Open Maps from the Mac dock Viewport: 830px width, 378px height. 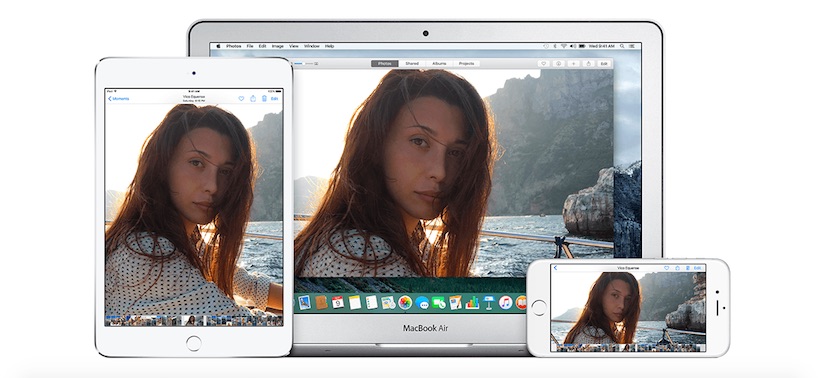pyautogui.click(x=388, y=302)
